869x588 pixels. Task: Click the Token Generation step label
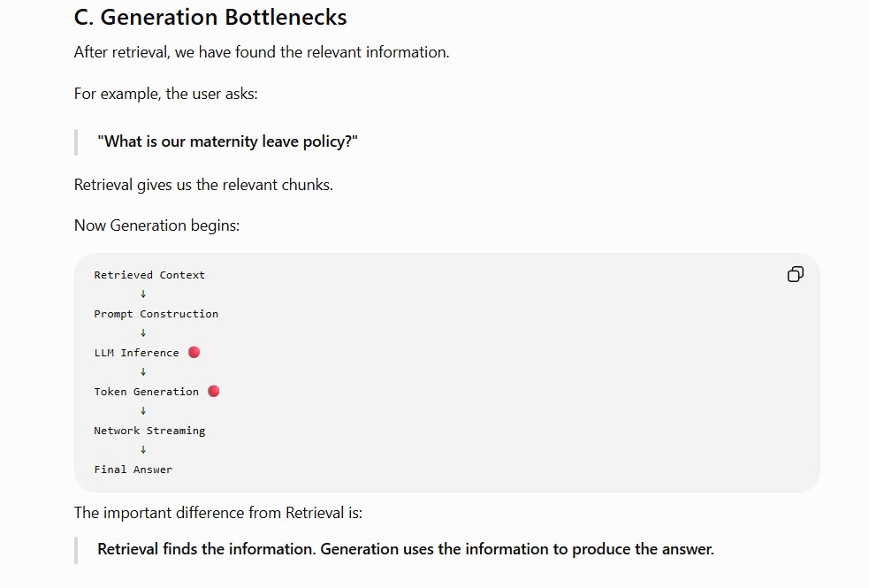147,391
